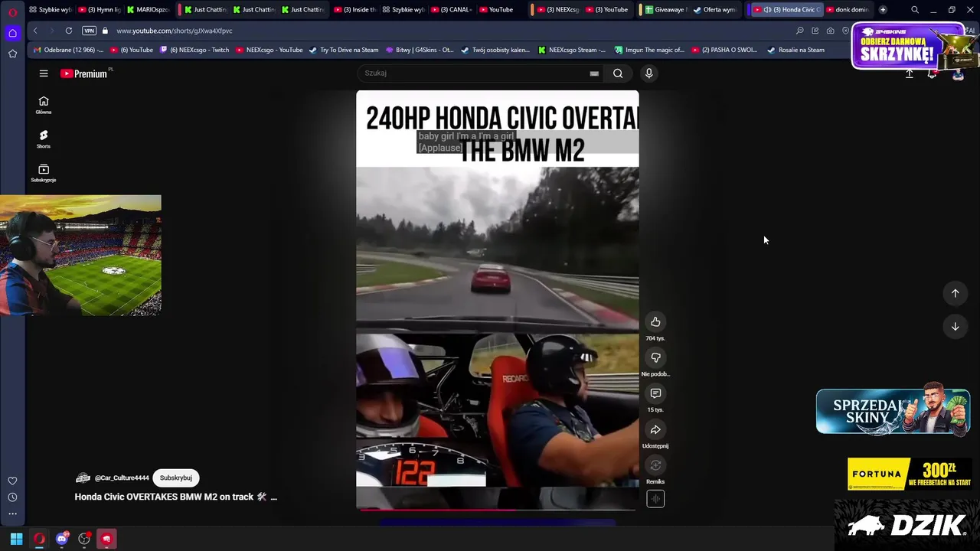
Task: Switch to the Giveaways tab
Action: coord(667,10)
